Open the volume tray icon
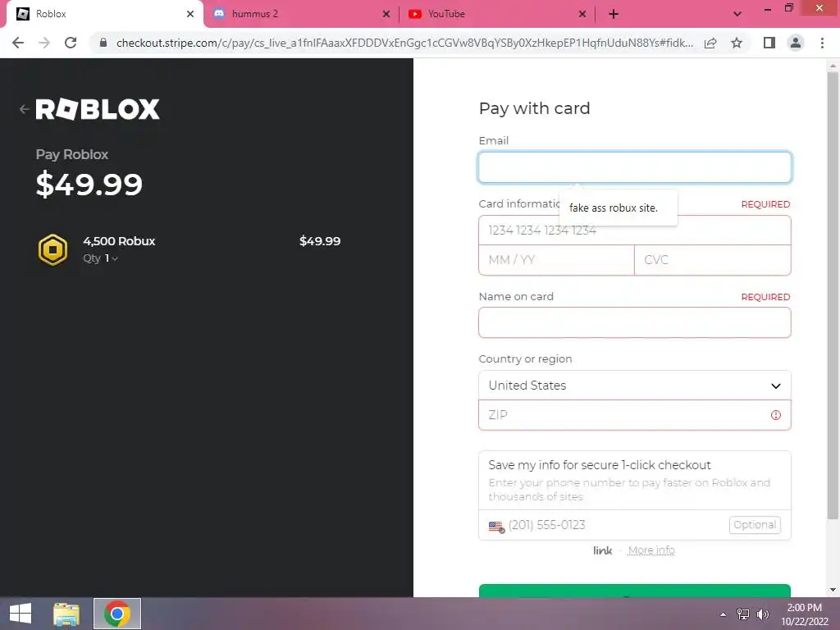 click(762, 614)
